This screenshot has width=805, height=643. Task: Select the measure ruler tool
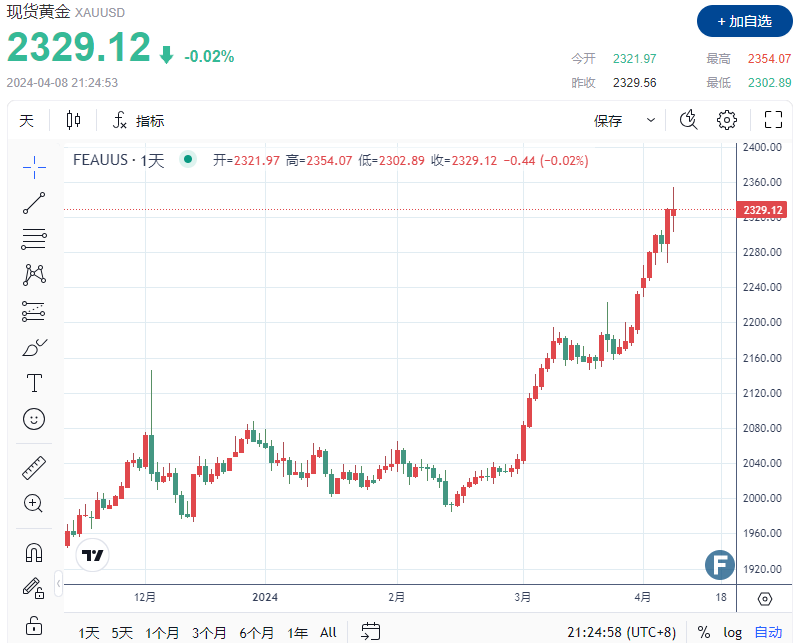point(34,467)
